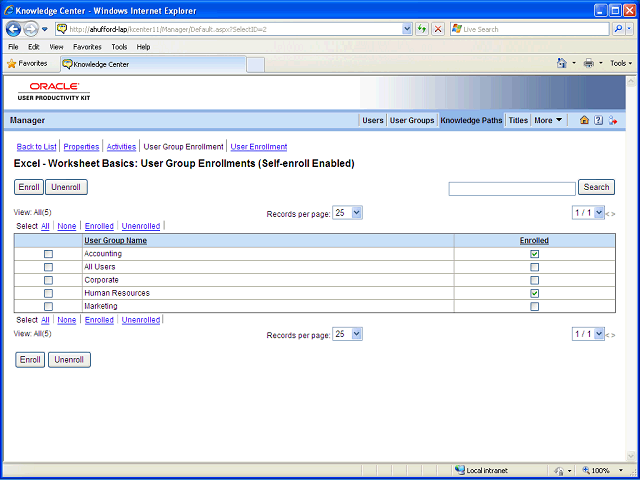Image resolution: width=640 pixels, height=480 pixels.
Task: Sort by the Enrolled column header
Action: 534,241
